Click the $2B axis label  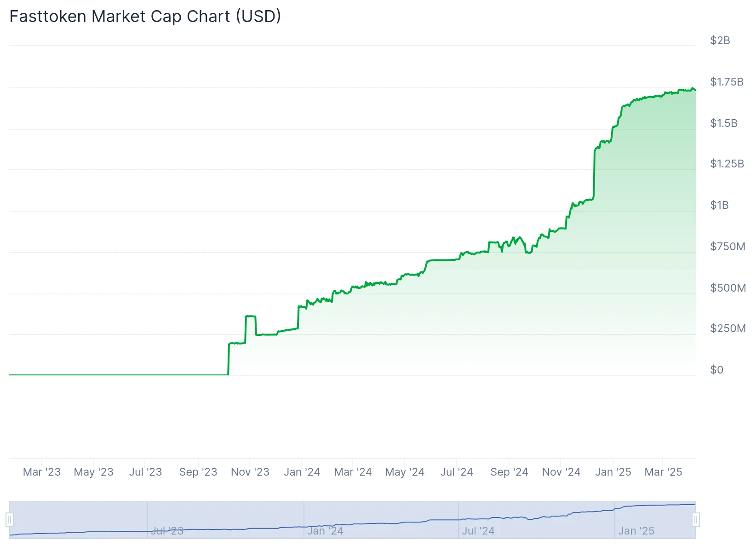tap(720, 40)
